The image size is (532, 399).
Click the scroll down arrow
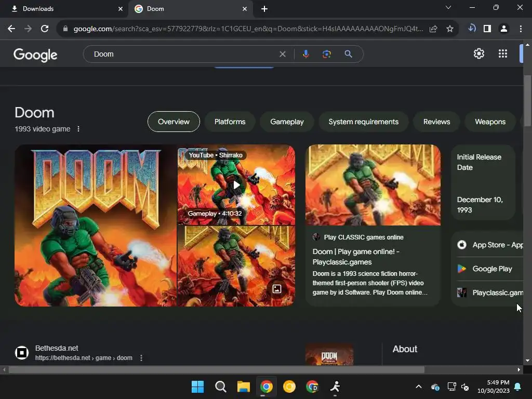(527, 361)
